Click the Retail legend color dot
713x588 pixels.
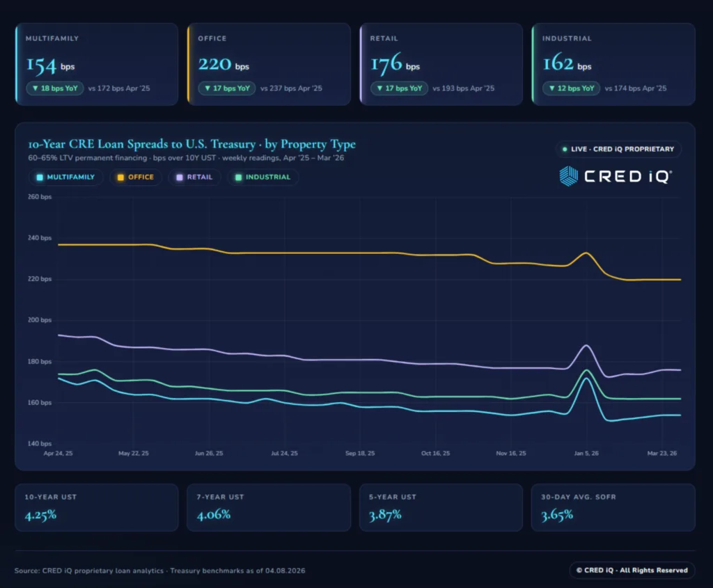click(x=179, y=177)
